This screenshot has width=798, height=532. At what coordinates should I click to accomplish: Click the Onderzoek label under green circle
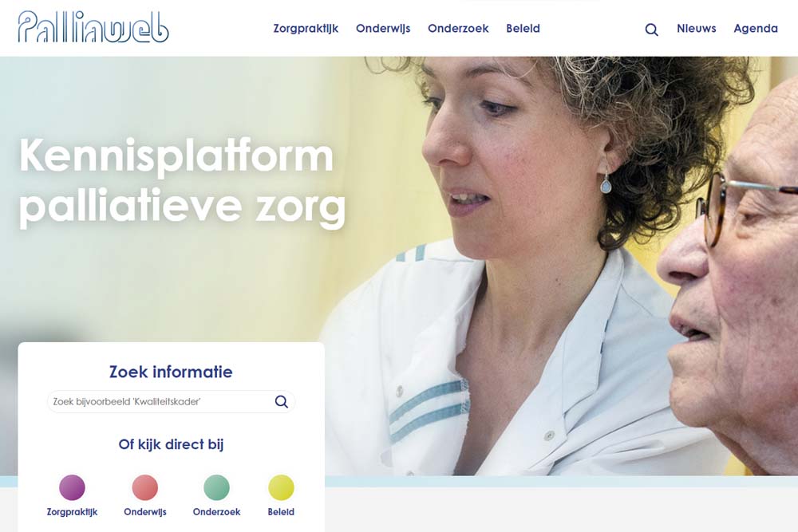tap(216, 511)
